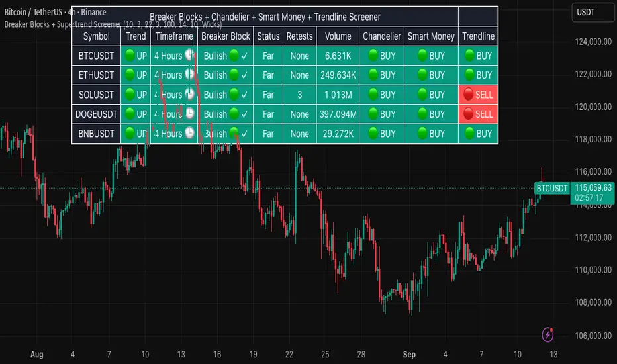Click the Chandelier column header
The width and height of the screenshot is (617, 364).
(x=382, y=36)
